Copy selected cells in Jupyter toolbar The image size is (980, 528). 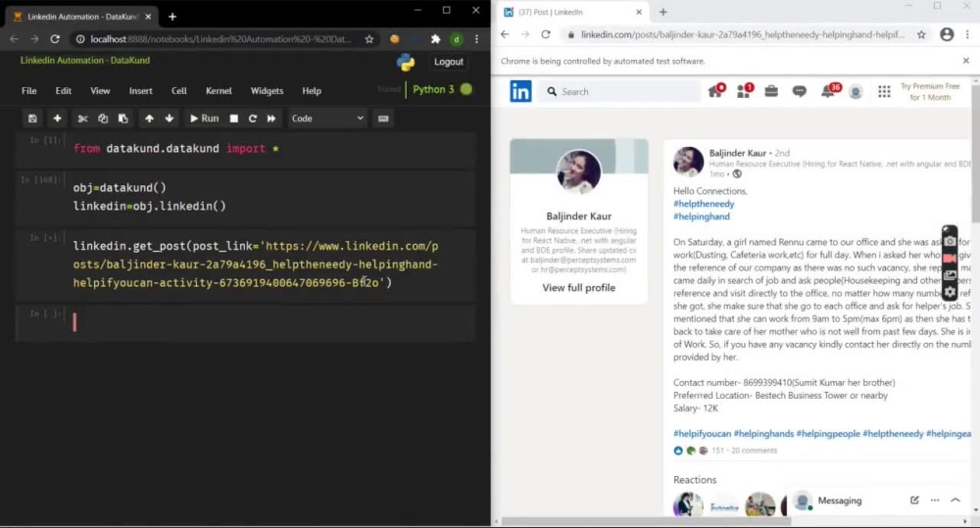(x=103, y=119)
